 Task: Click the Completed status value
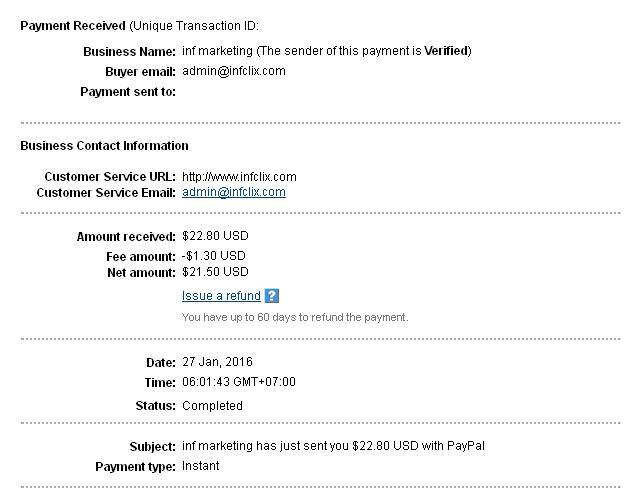tap(212, 406)
